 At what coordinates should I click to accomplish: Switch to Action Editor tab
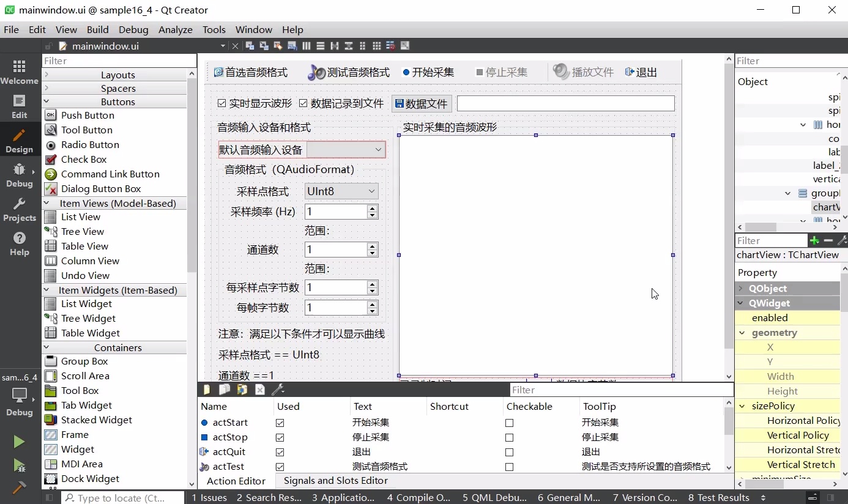click(x=236, y=481)
